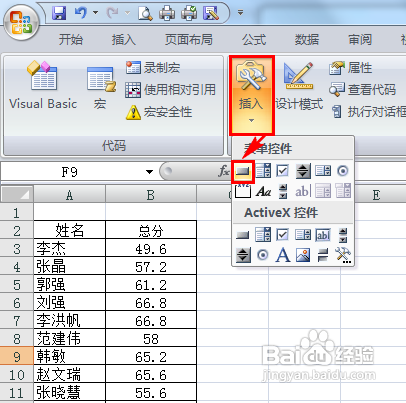
Task: Click the 插入 controls dropdown button
Action: [252, 95]
